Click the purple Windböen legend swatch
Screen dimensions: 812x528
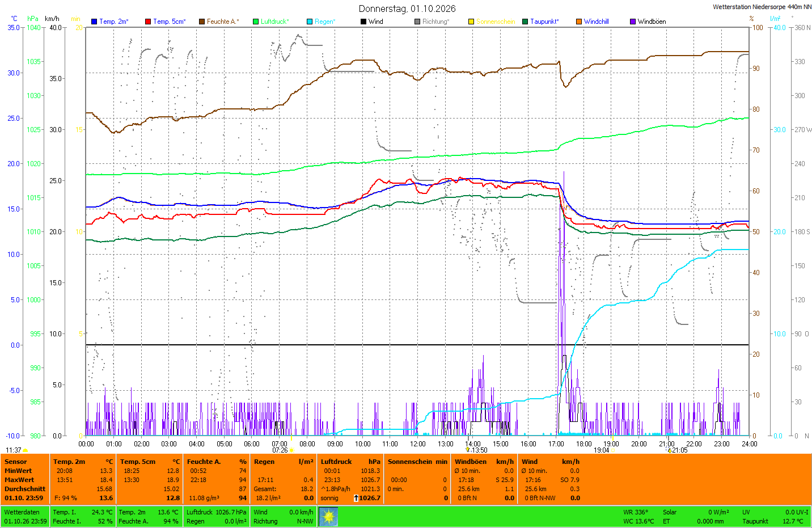(633, 22)
